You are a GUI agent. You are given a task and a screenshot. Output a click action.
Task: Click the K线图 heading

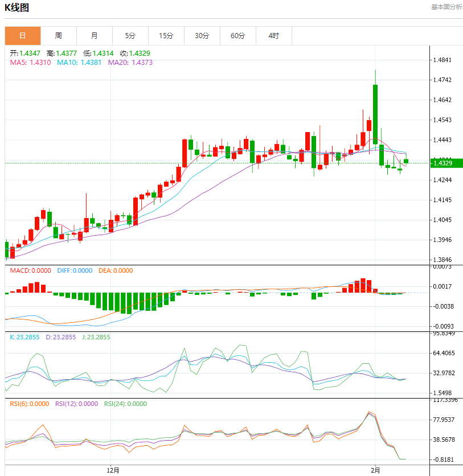[x=17, y=7]
